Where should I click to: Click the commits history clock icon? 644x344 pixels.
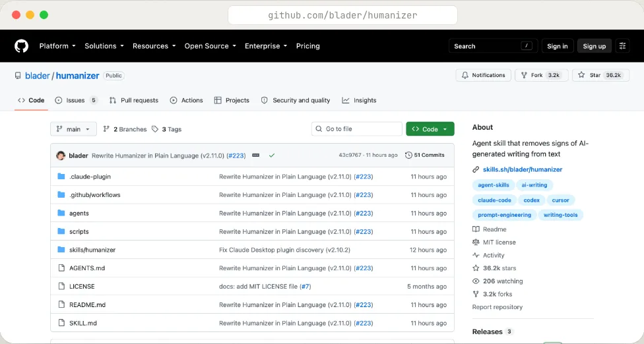pyautogui.click(x=408, y=155)
